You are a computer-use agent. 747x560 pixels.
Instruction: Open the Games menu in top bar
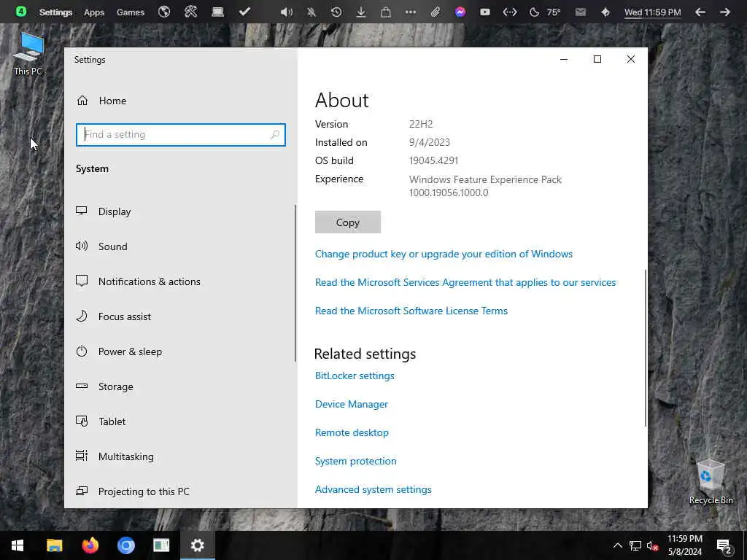click(131, 12)
